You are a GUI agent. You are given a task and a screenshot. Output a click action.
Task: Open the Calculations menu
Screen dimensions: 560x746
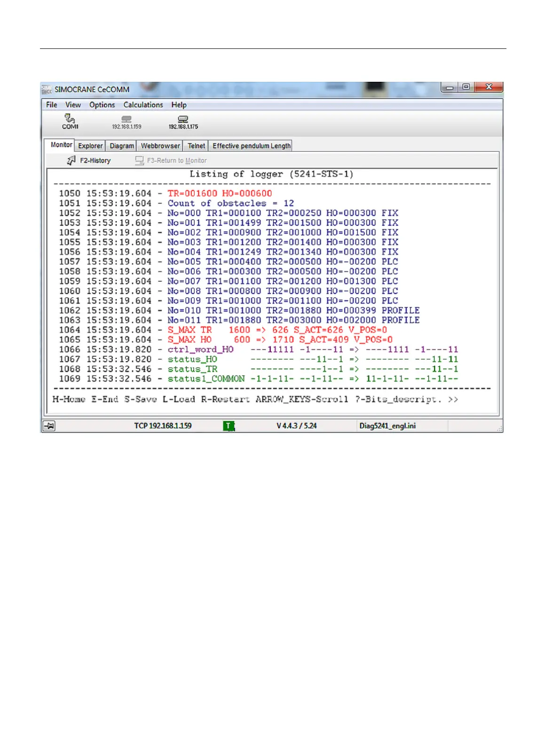point(143,105)
